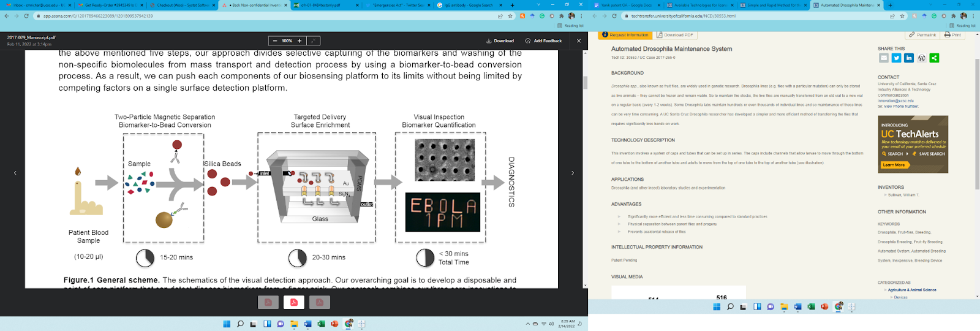Open Chrome from the right taskbar
The image size is (980, 331).
[x=839, y=306]
